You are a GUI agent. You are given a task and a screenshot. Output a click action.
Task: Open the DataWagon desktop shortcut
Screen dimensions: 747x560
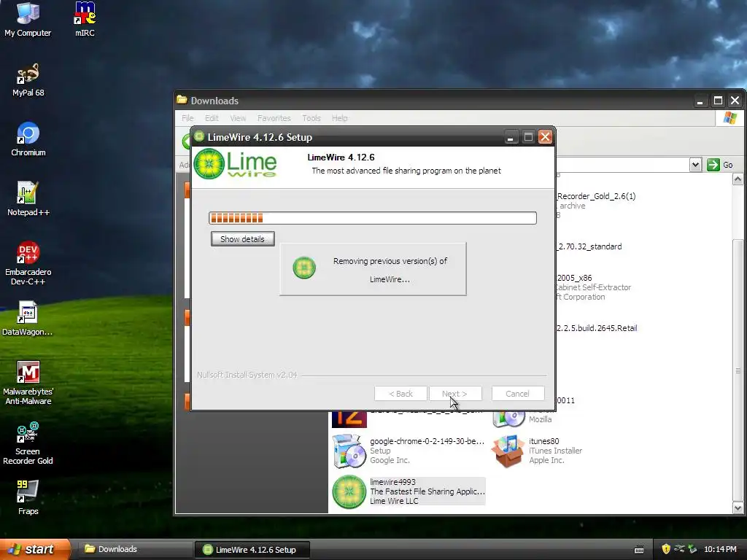(28, 318)
